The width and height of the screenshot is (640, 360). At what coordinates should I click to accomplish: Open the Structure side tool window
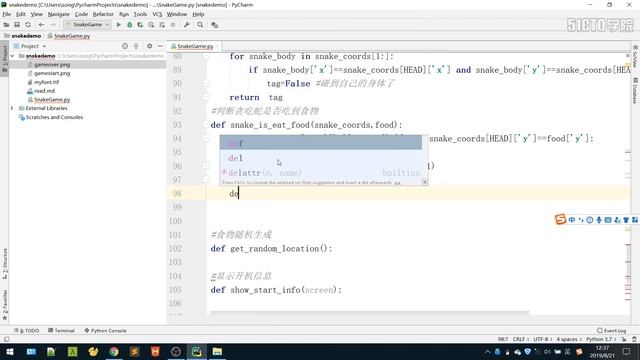[x=5, y=264]
